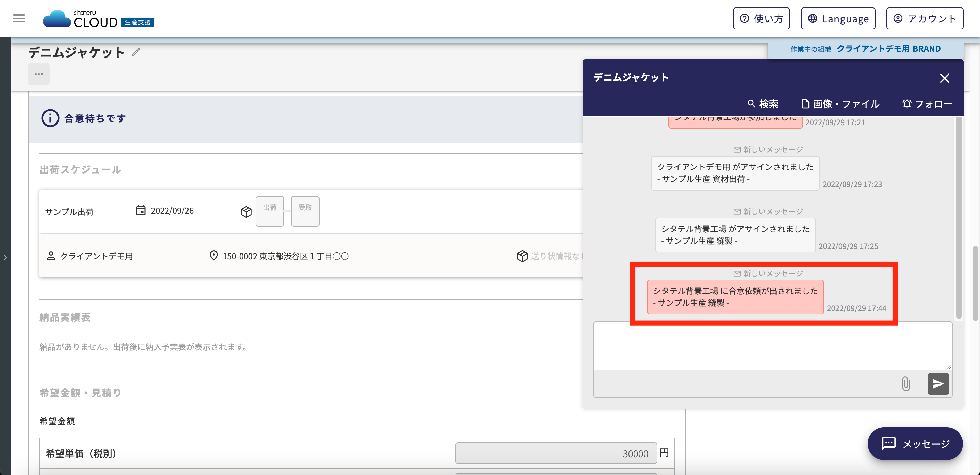The width and height of the screenshot is (980, 475).
Task: Select the 受取 status step
Action: click(x=305, y=211)
